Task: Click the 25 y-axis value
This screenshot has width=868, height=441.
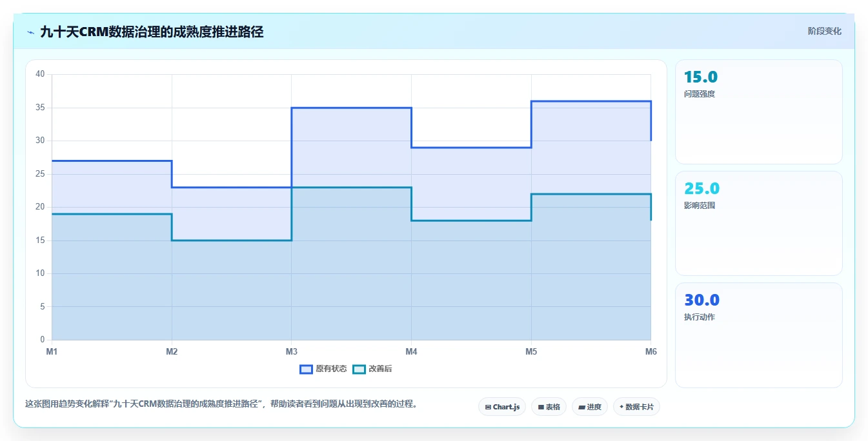Action: [41, 174]
